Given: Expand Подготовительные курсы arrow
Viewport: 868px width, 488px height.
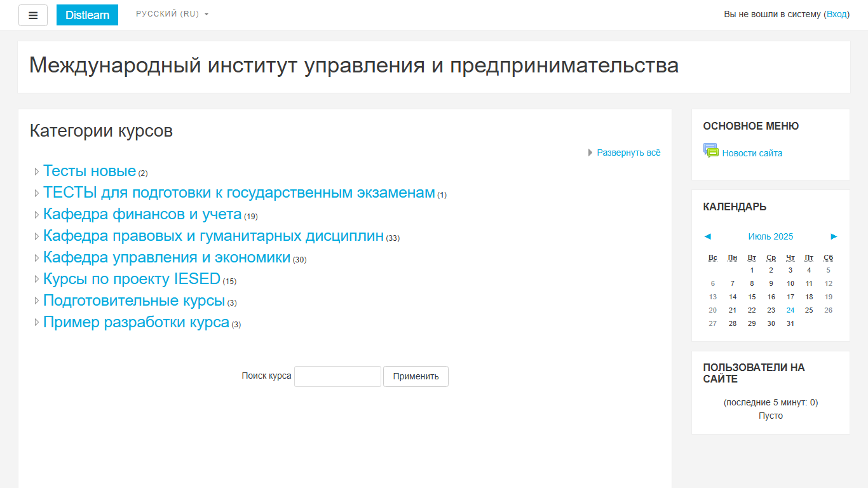Looking at the screenshot, I should pos(37,301).
